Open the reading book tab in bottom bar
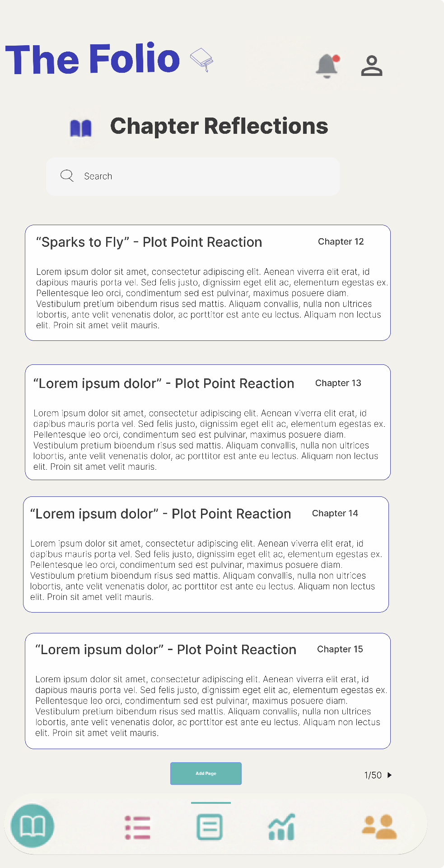The width and height of the screenshot is (444, 868). coord(33,826)
